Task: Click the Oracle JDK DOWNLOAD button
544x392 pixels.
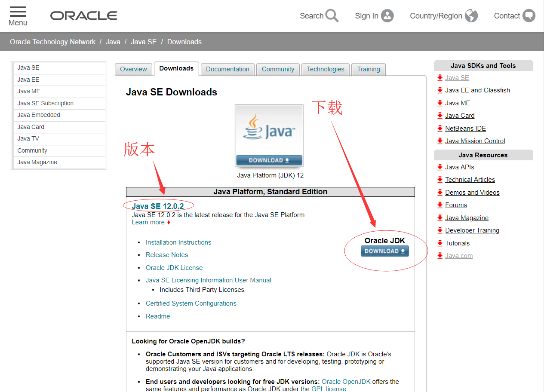Action: click(x=385, y=251)
